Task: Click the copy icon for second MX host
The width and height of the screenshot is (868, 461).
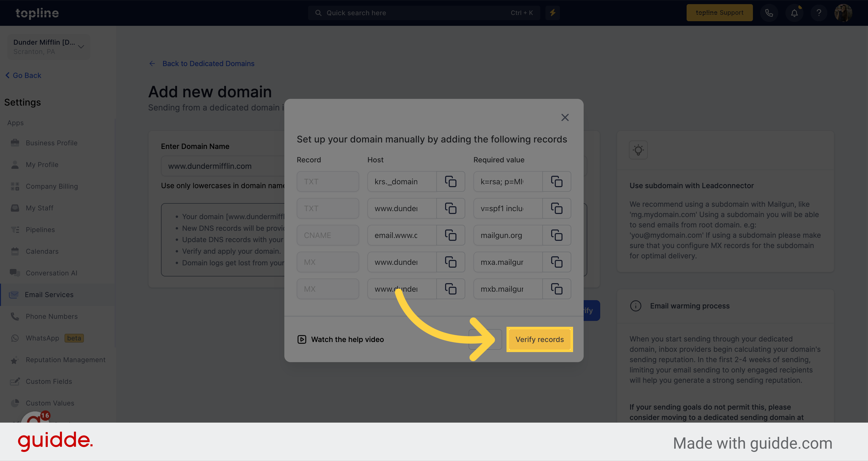Action: click(451, 288)
